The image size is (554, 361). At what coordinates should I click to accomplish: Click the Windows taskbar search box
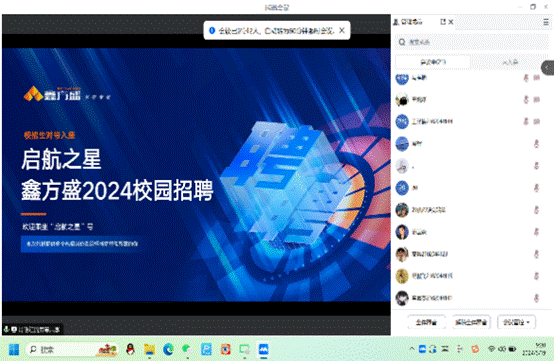click(x=72, y=350)
